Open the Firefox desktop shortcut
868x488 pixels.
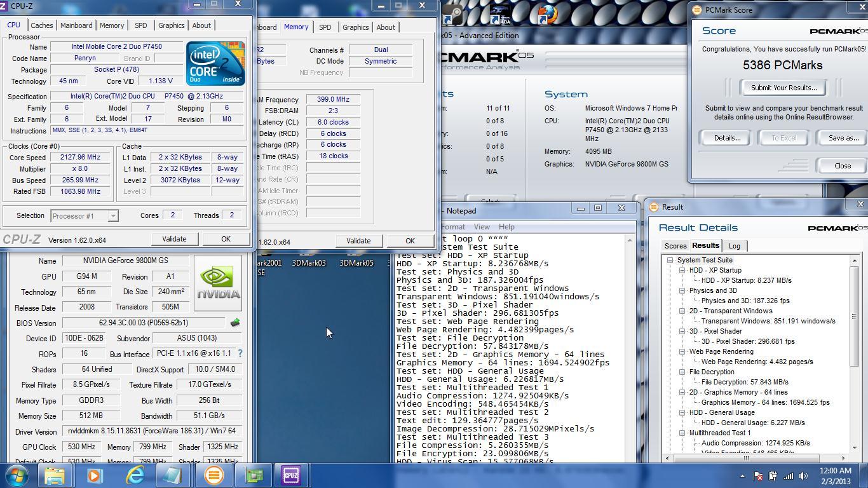547,14
